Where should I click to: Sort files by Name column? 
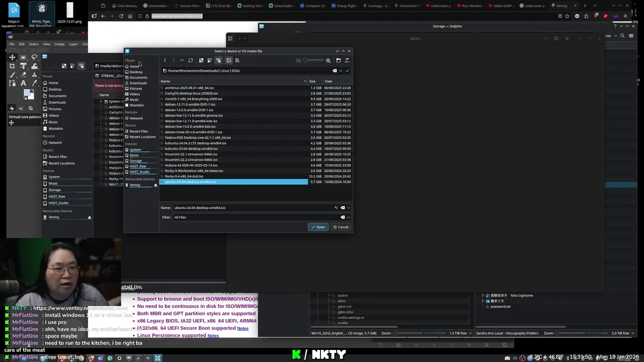click(234, 81)
